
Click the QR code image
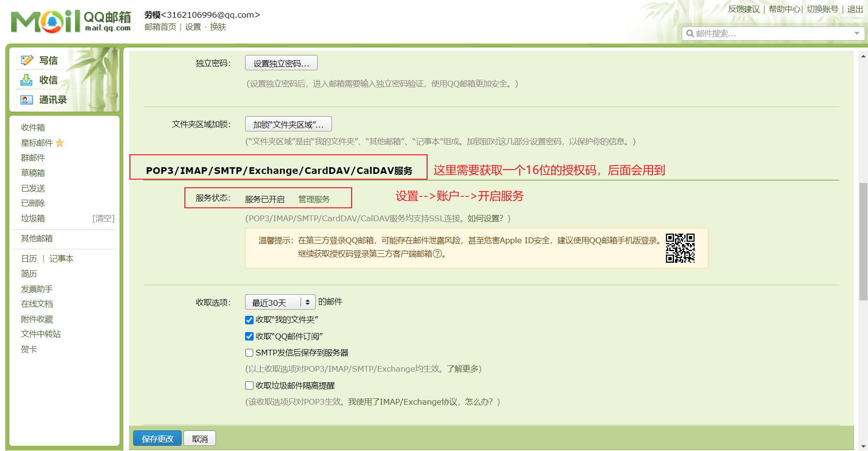680,248
